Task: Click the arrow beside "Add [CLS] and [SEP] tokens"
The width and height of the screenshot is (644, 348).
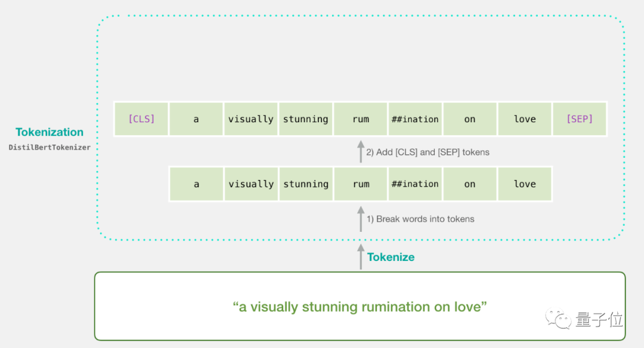Action: pyautogui.click(x=360, y=152)
